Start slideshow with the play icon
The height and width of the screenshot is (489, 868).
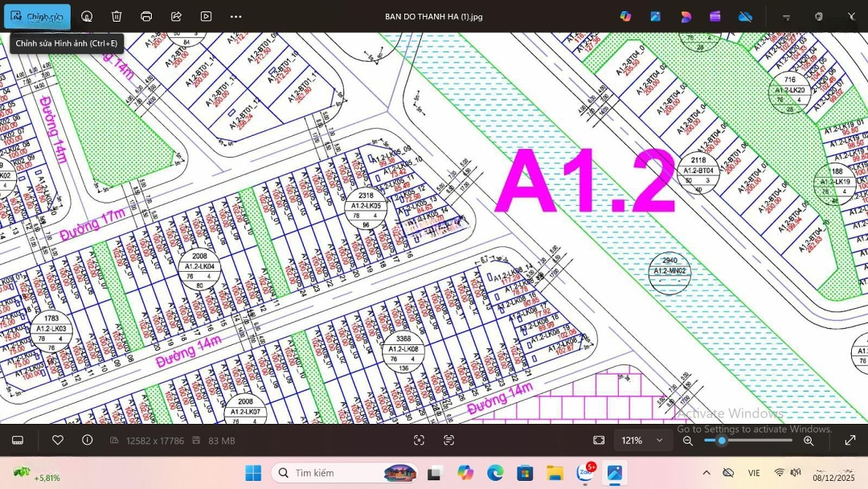pos(206,16)
